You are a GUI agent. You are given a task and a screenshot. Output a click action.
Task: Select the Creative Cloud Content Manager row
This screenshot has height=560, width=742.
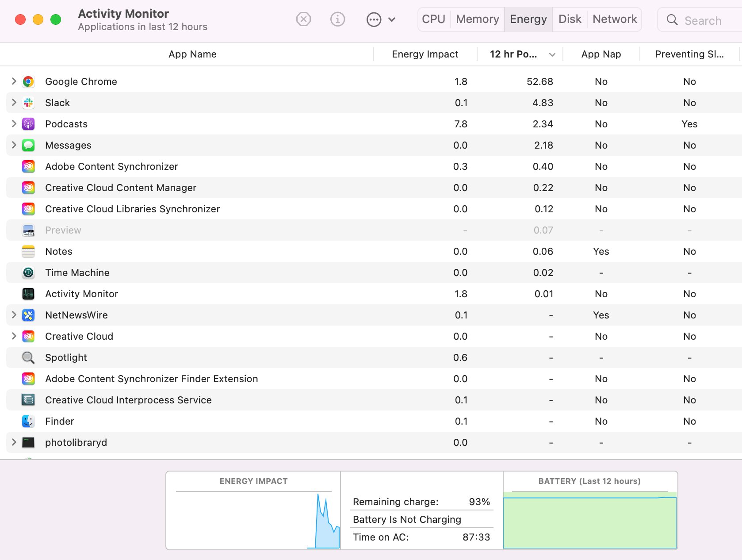(x=121, y=188)
